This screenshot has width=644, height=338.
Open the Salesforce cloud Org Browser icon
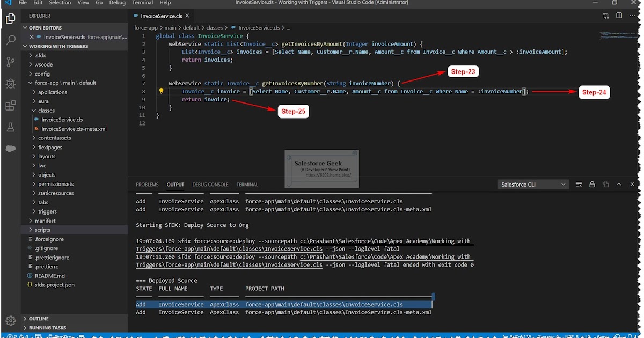coord(10,149)
